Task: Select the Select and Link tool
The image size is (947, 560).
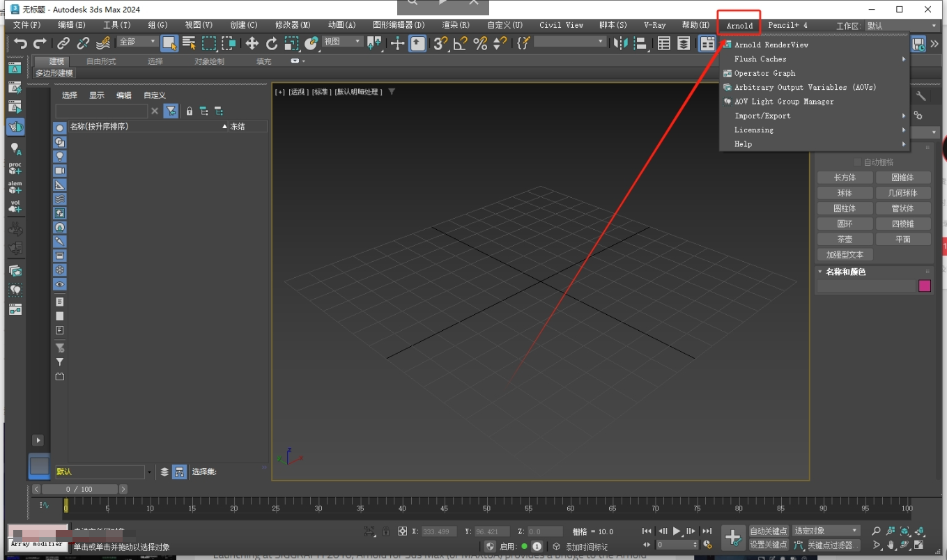Action: click(x=63, y=43)
